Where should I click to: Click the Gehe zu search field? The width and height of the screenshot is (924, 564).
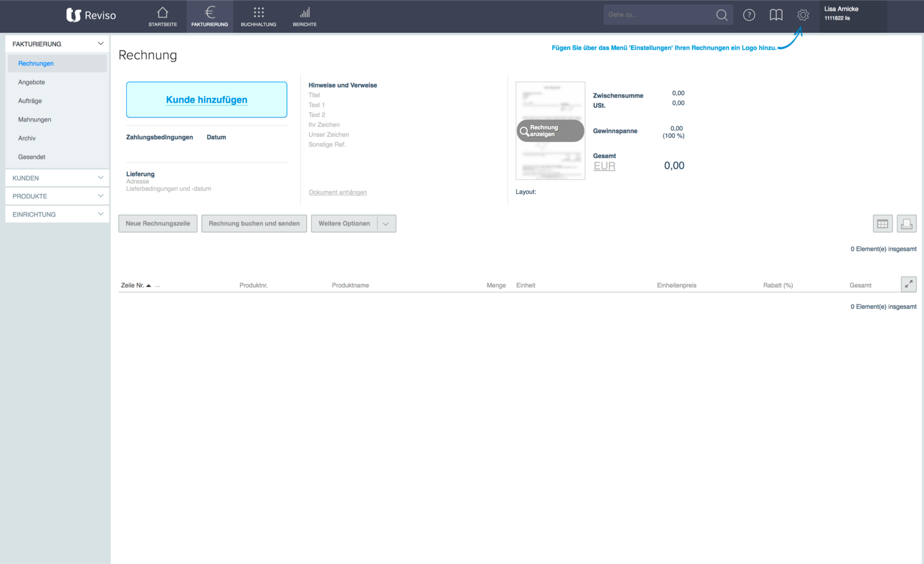tap(659, 15)
